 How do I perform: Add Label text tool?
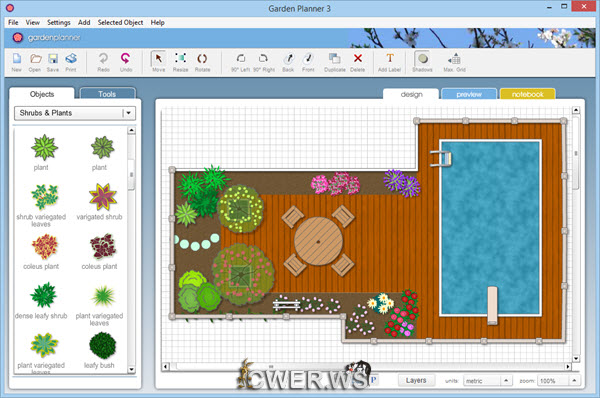[390, 62]
